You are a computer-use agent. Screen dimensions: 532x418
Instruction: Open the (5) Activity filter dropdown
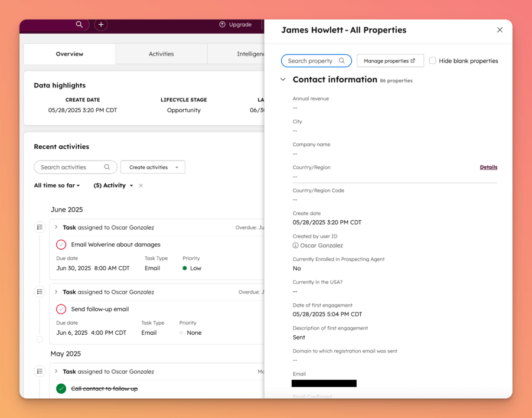coord(113,186)
